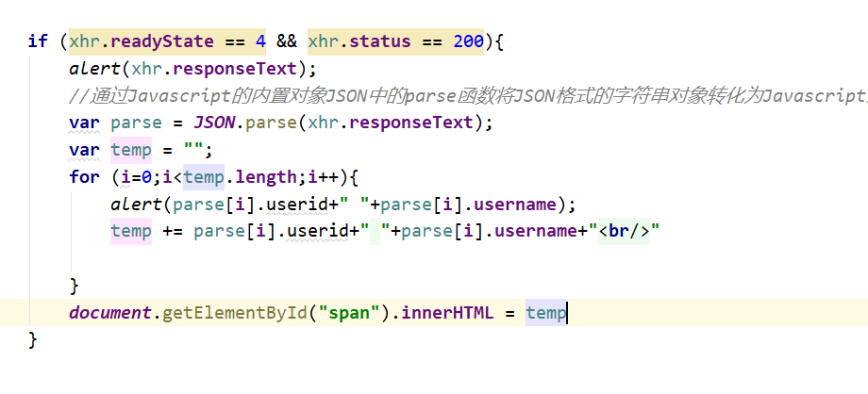Click the "<br/>" string literal

[x=624, y=231]
